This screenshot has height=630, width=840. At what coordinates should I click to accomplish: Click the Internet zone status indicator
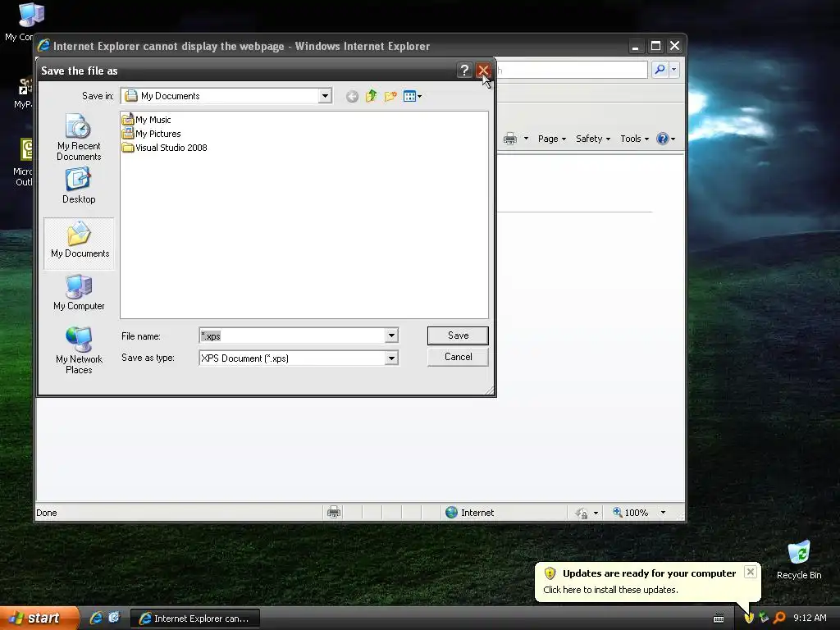pyautogui.click(x=470, y=513)
